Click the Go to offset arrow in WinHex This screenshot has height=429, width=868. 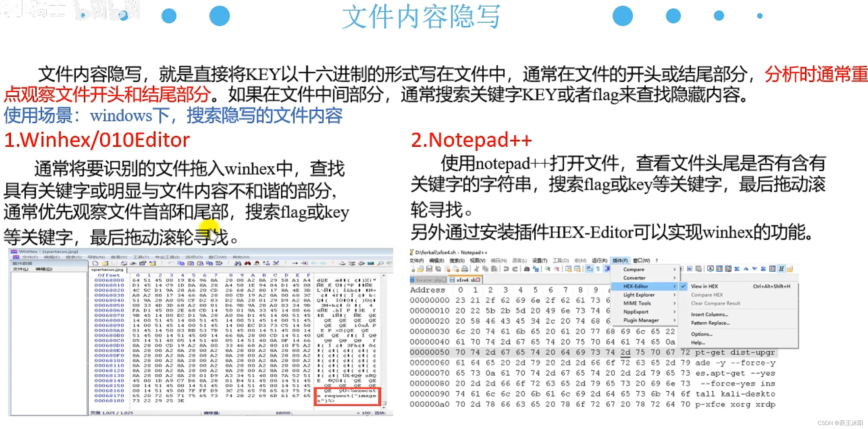coord(295,263)
